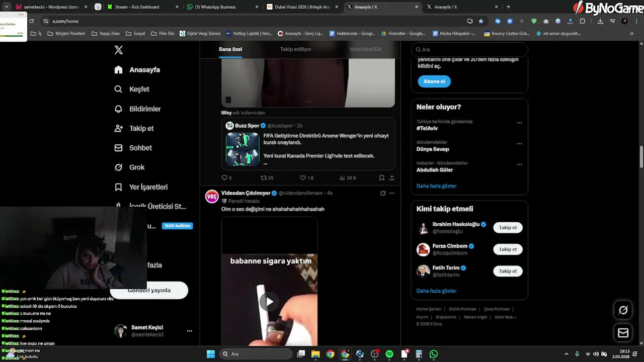
Task: Open options for Abdullah Güler trend
Action: click(519, 164)
